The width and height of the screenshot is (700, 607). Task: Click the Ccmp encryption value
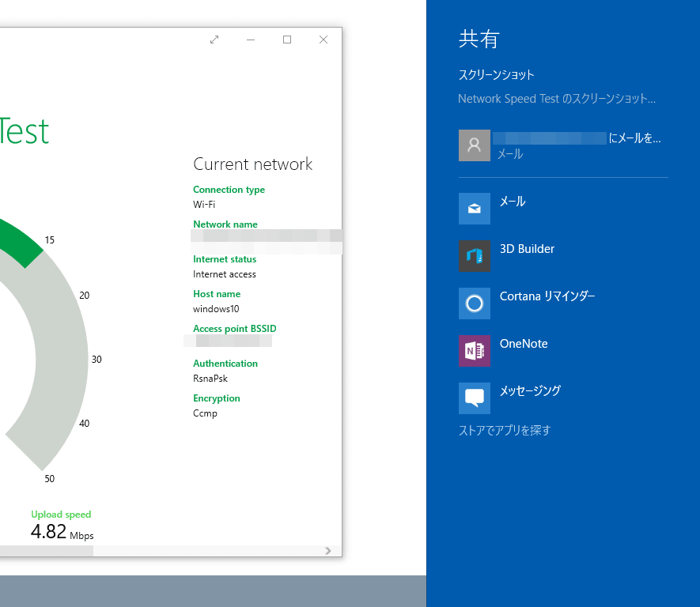pyautogui.click(x=206, y=413)
